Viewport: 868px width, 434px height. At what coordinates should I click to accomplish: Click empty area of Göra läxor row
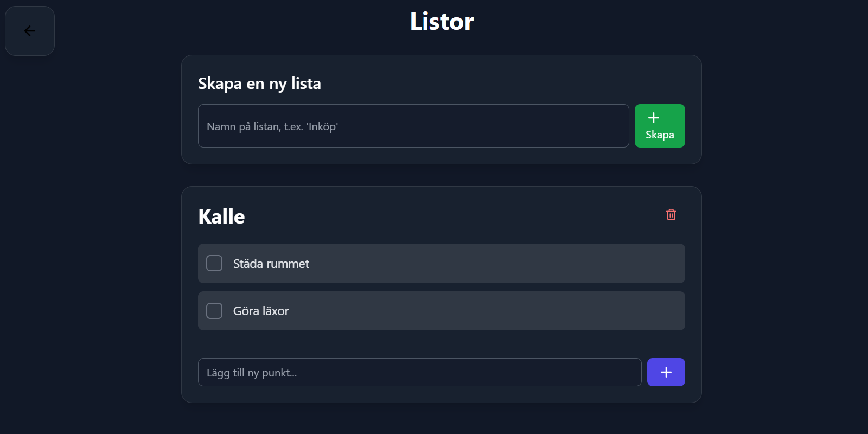[x=488, y=311]
